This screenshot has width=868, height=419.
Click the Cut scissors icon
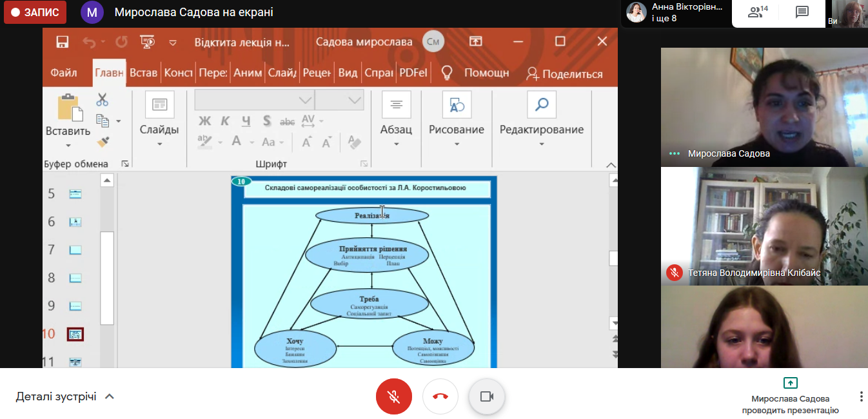pyautogui.click(x=102, y=100)
